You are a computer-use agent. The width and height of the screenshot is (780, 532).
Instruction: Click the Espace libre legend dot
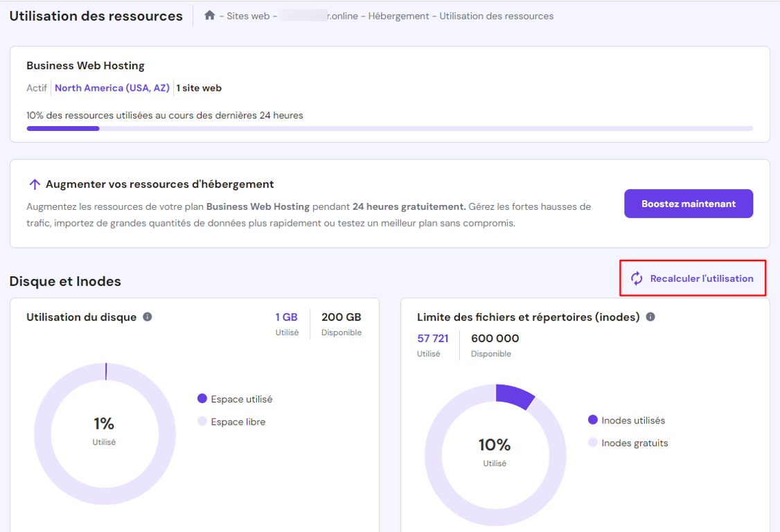(x=202, y=421)
